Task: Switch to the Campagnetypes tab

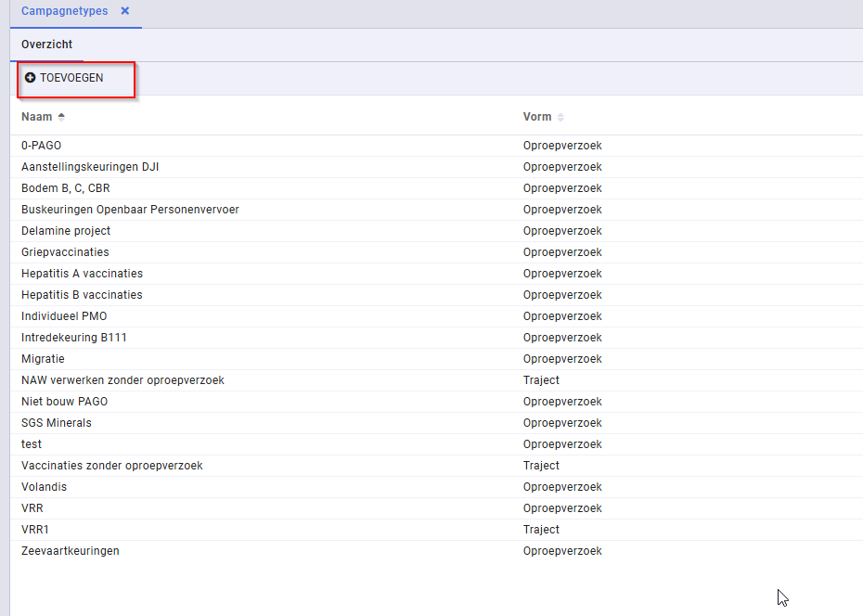Action: (64, 11)
